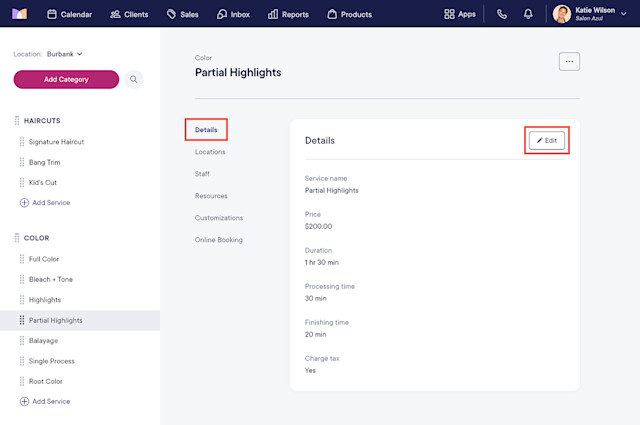640x425 pixels.
Task: Open the Apps grid menu
Action: click(460, 14)
